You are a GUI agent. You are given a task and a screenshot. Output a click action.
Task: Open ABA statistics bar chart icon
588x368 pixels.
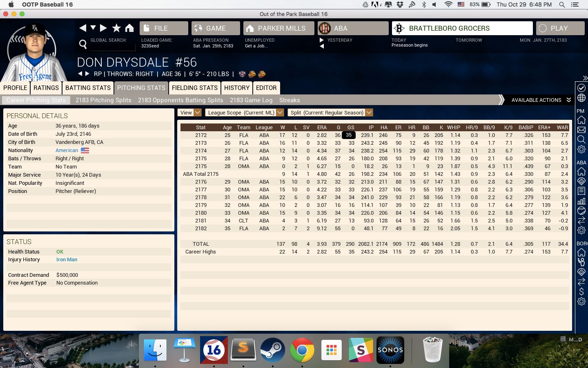[x=581, y=201]
